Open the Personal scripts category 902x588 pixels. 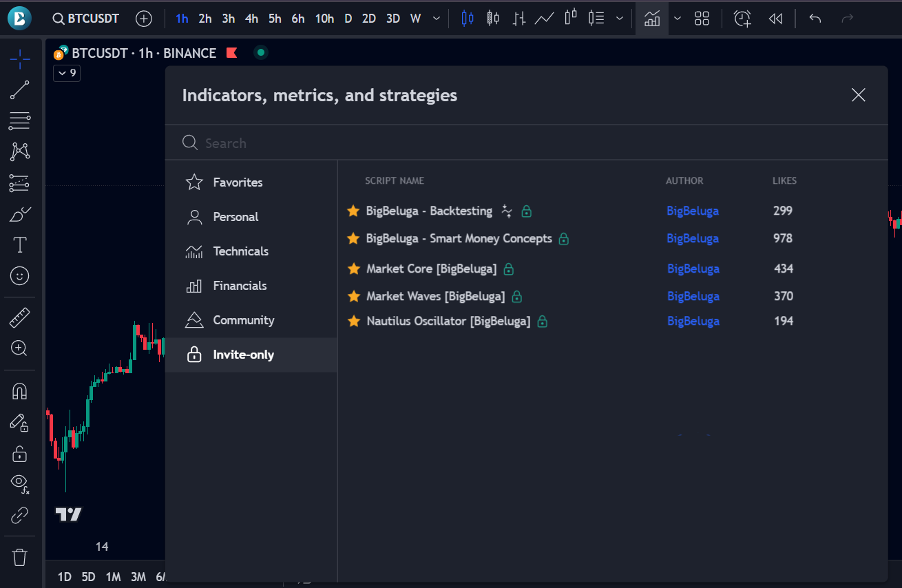251,217
